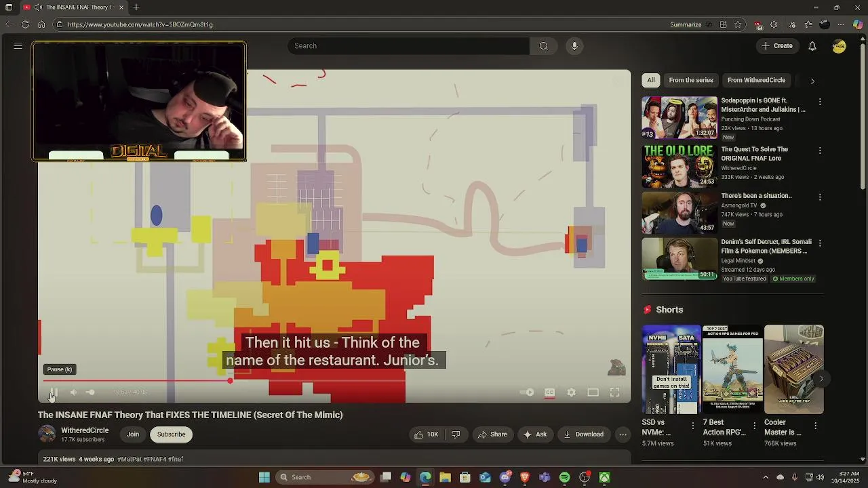
Task: Open options for Sodapoppin Is GONE video
Action: click(820, 102)
